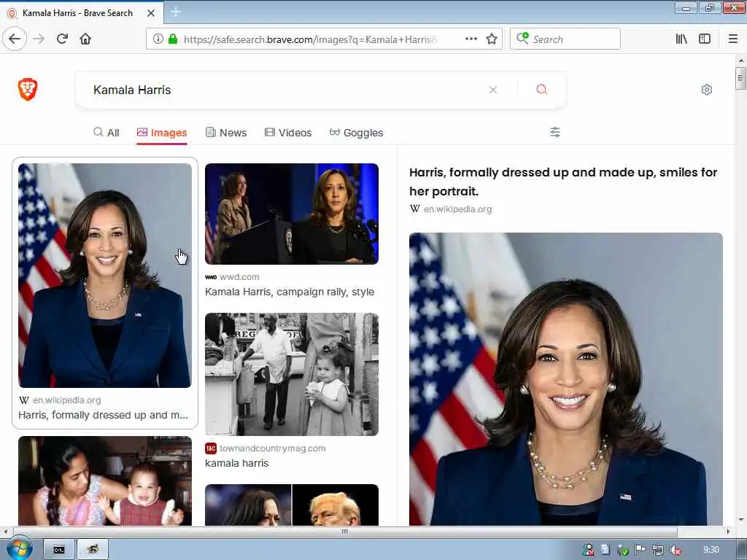The image size is (747, 560).
Task: Click into the Brave search query field
Action: (286, 90)
